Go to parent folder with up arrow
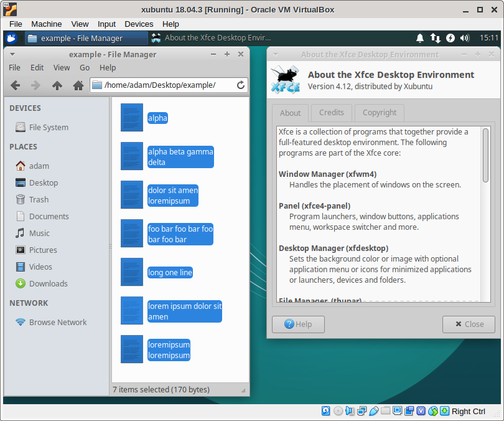The image size is (504, 421). (57, 85)
